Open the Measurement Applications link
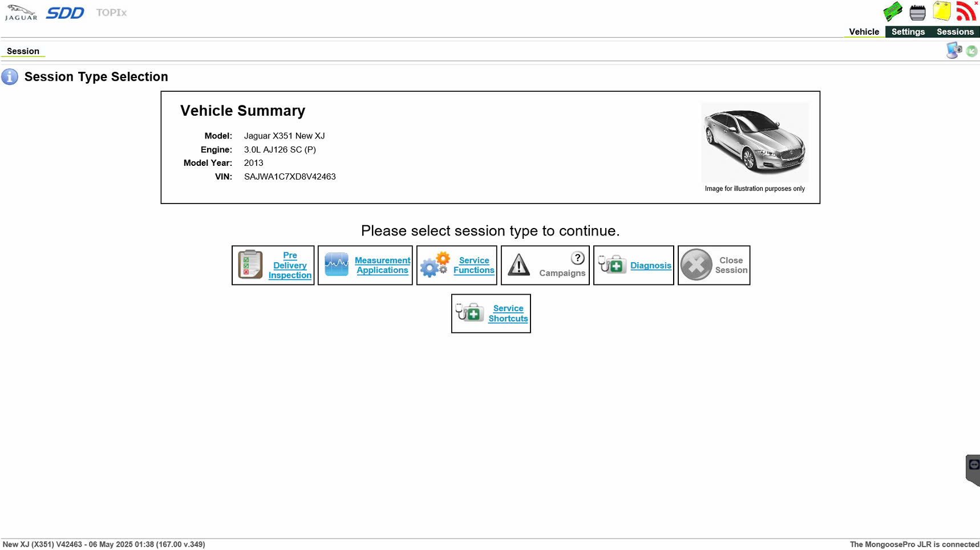980x550 pixels. (x=382, y=265)
